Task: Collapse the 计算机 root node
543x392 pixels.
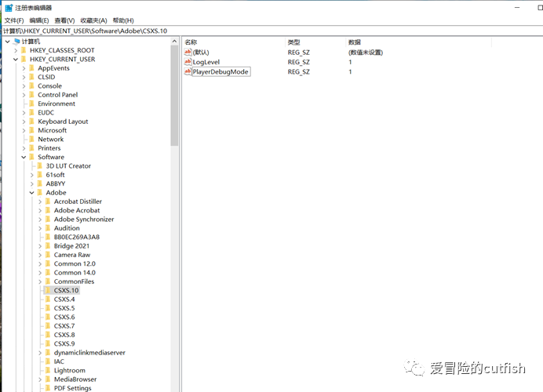Action: coord(7,42)
